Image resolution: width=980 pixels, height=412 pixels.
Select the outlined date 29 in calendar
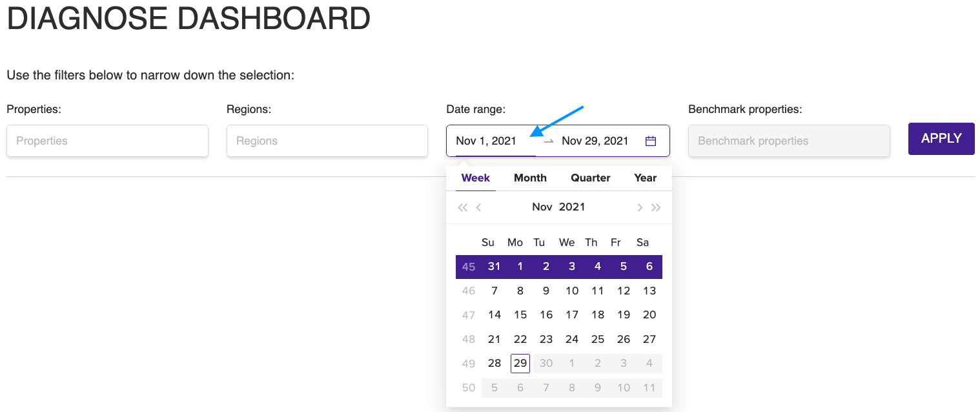520,364
